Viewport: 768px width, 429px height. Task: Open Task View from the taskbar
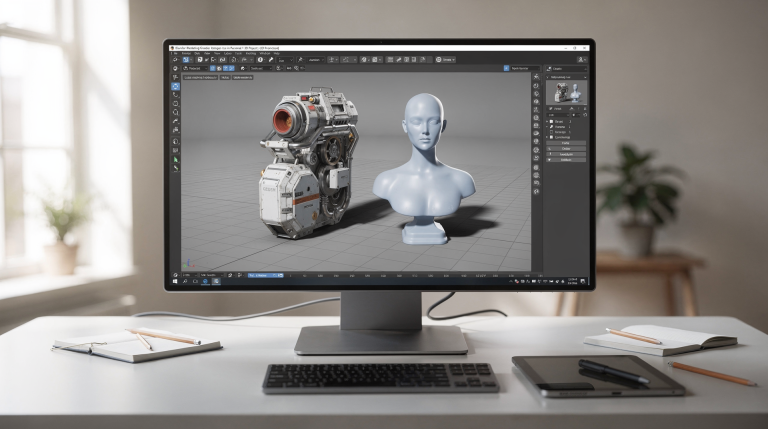pyautogui.click(x=195, y=282)
